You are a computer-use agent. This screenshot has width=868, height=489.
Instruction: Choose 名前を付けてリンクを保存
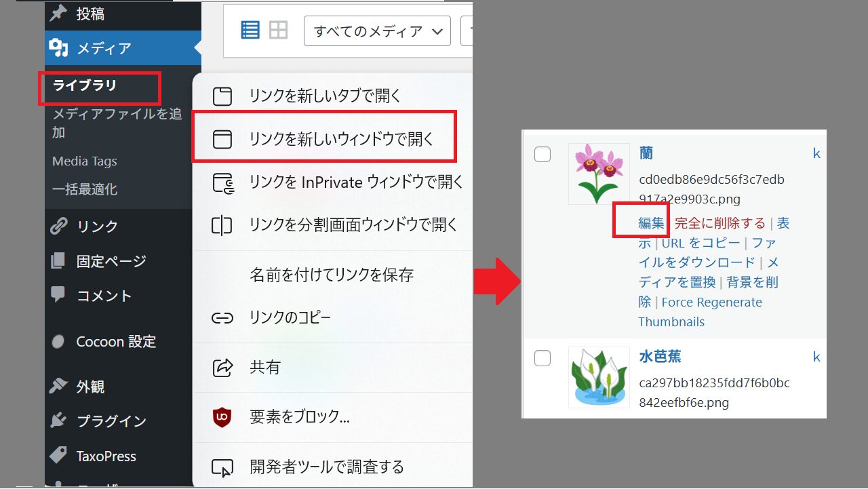pyautogui.click(x=332, y=275)
